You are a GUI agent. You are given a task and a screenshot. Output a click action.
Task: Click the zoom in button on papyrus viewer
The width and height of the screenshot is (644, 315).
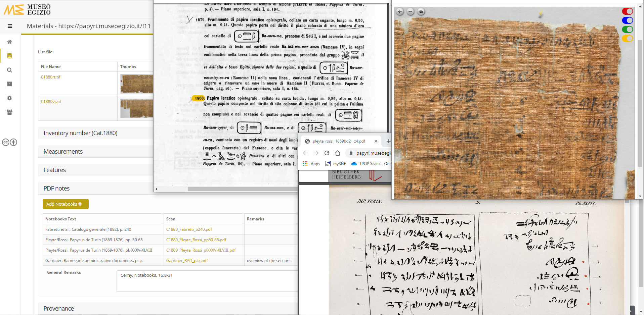400,12
